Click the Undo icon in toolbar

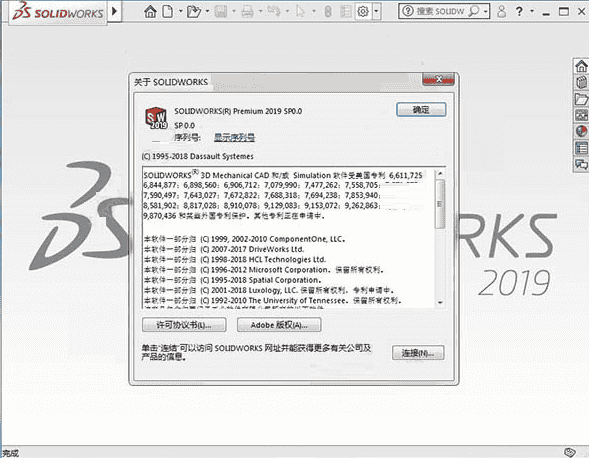274,12
